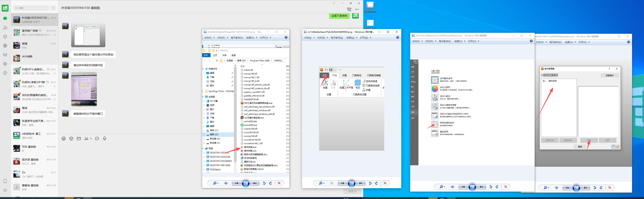This screenshot has height=199, width=644.
Task: Open the Contacts icon in WeCom sidebar
Action: click(5, 27)
